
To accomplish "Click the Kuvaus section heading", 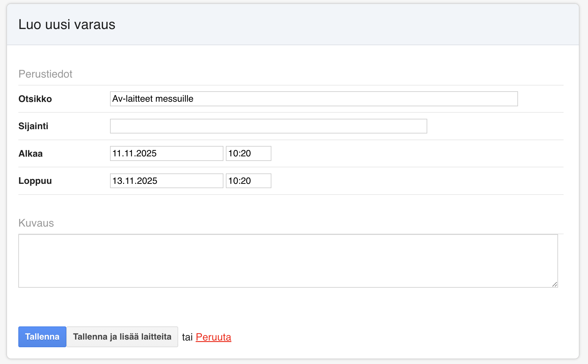I will [x=36, y=223].
